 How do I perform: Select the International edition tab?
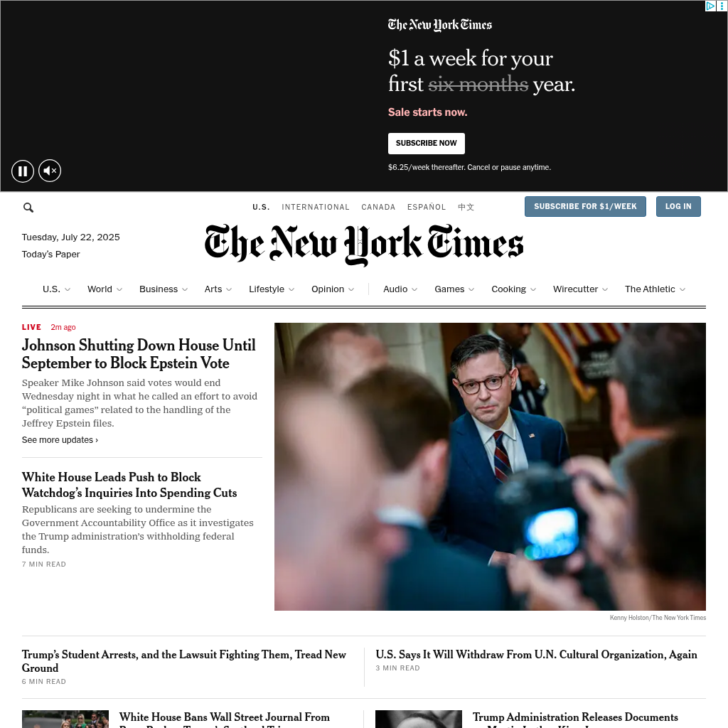click(315, 207)
